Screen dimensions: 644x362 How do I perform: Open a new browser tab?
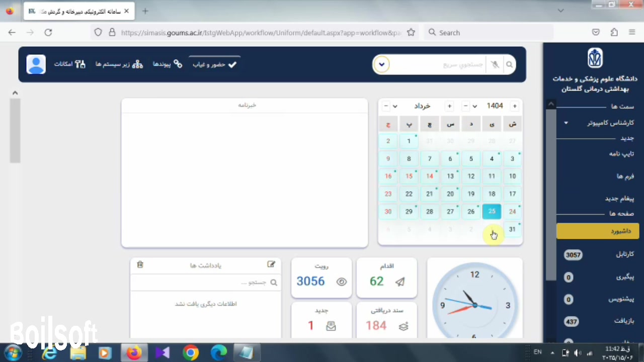click(x=145, y=11)
